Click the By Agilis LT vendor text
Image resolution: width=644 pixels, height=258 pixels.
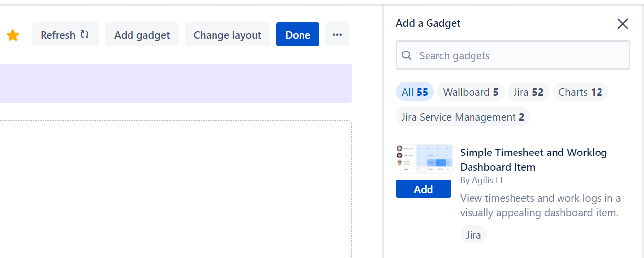(482, 180)
